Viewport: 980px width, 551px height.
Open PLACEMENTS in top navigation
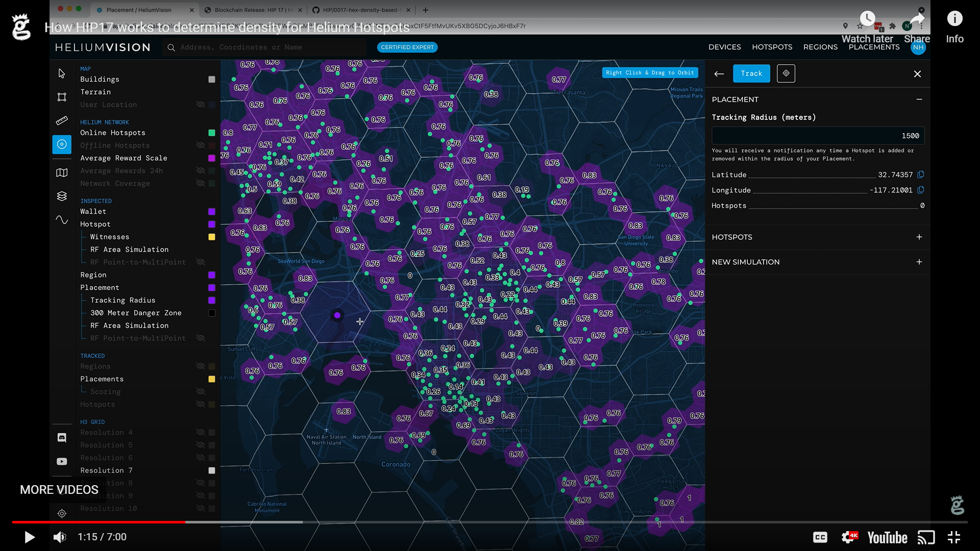(874, 47)
